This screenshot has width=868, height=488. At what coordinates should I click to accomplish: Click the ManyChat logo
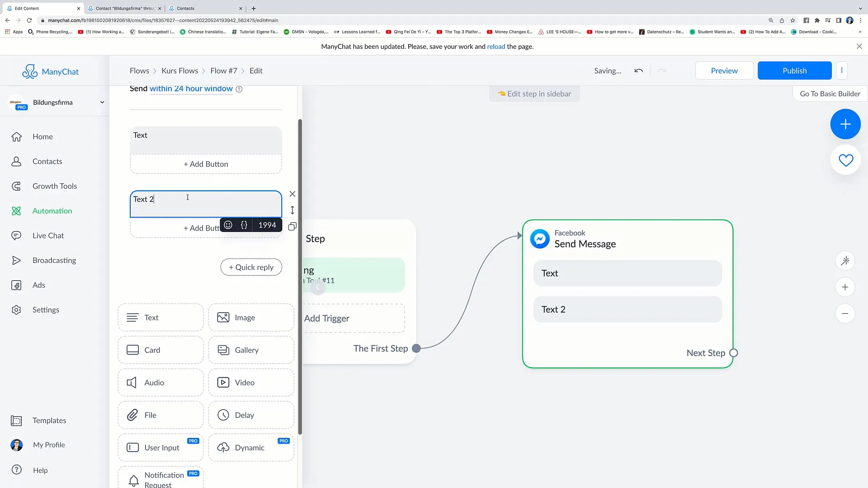(51, 71)
